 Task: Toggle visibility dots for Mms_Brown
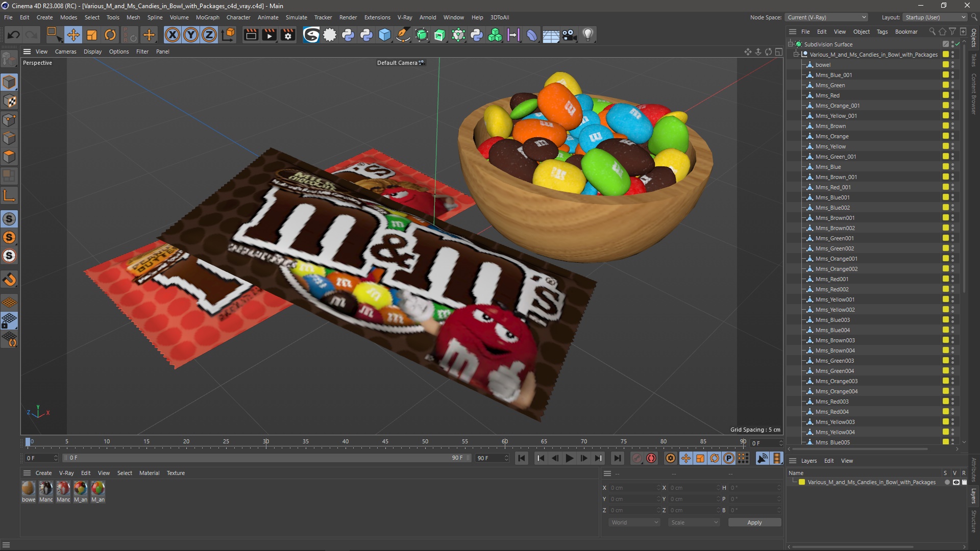953,126
